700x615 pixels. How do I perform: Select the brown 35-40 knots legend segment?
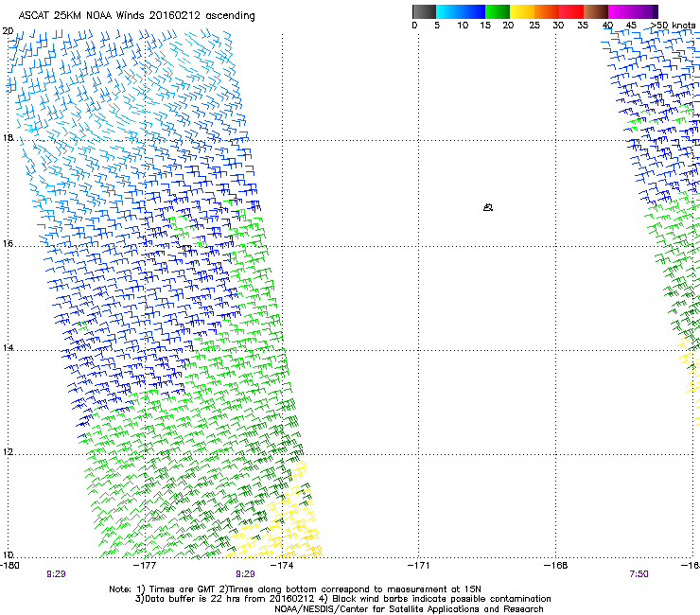coord(596,11)
